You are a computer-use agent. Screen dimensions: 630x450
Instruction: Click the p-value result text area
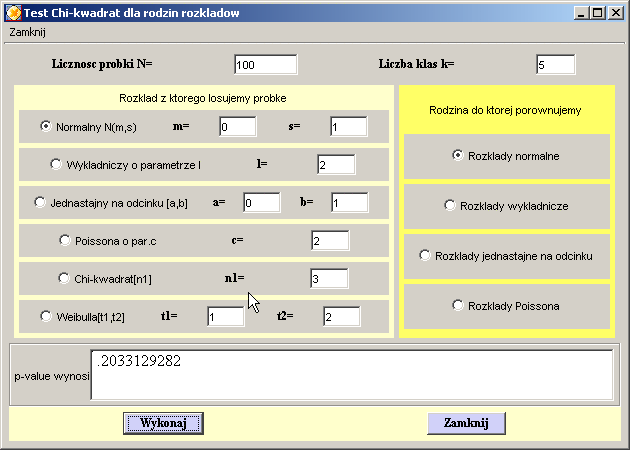click(350, 374)
